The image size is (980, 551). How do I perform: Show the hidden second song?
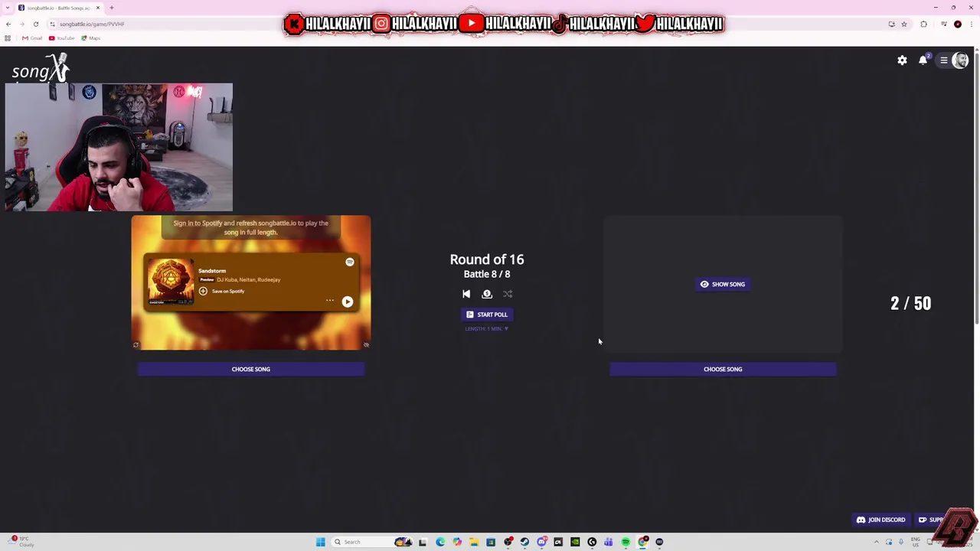coord(723,285)
